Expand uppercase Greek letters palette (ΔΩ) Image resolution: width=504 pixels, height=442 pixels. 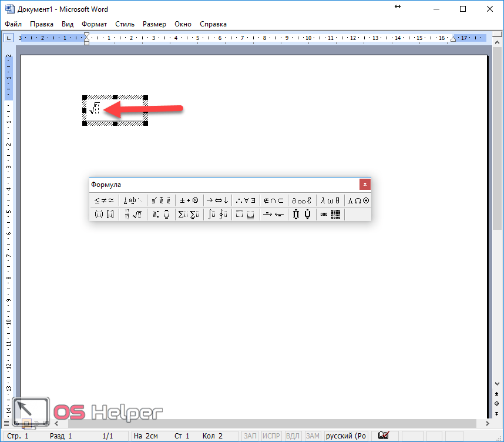coord(358,200)
